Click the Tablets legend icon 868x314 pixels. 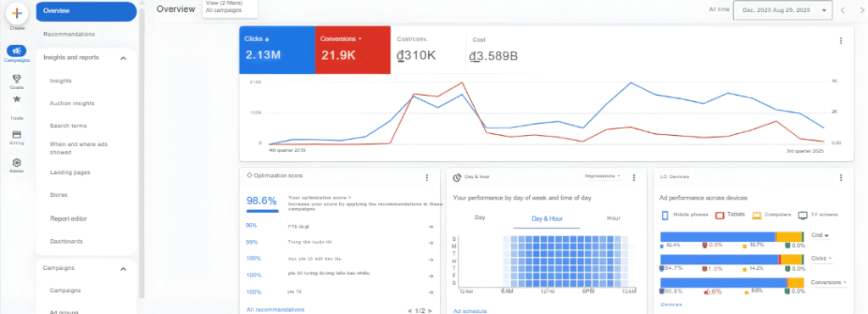[x=720, y=215]
